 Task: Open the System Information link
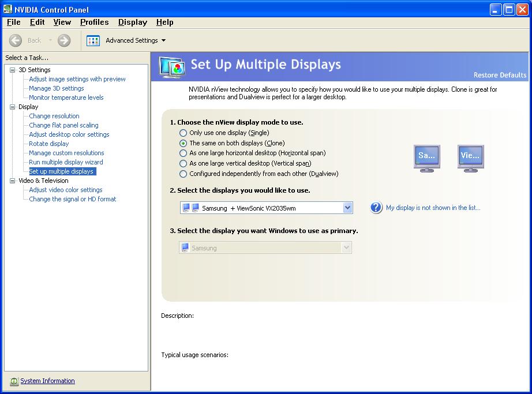(x=47, y=381)
